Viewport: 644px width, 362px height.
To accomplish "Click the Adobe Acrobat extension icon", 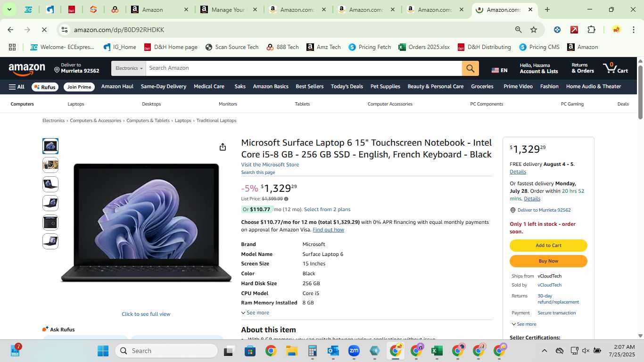I will click(x=574, y=30).
